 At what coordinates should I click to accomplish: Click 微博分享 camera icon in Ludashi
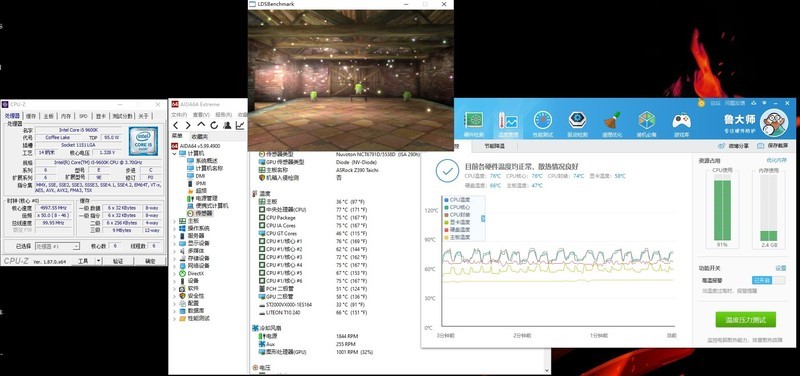pyautogui.click(x=721, y=146)
